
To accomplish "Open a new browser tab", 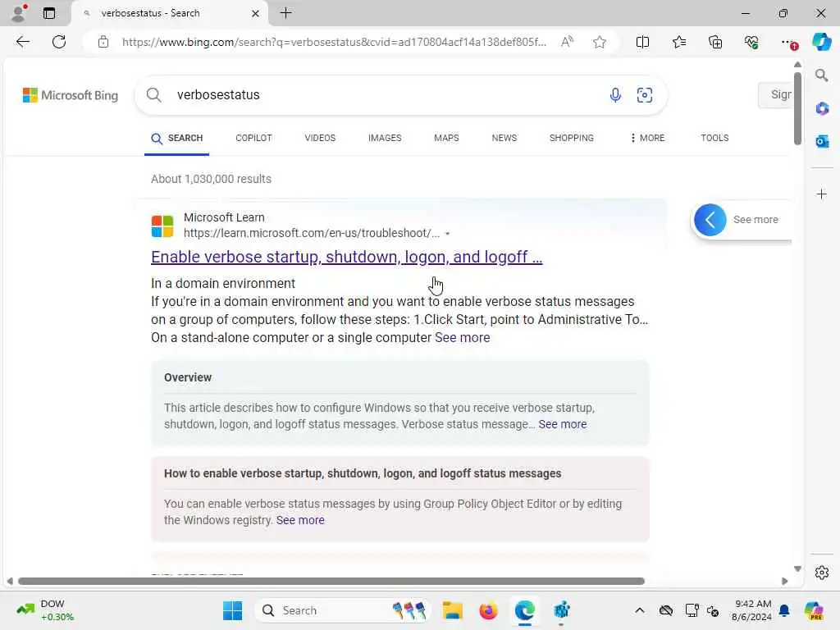I will 286,13.
